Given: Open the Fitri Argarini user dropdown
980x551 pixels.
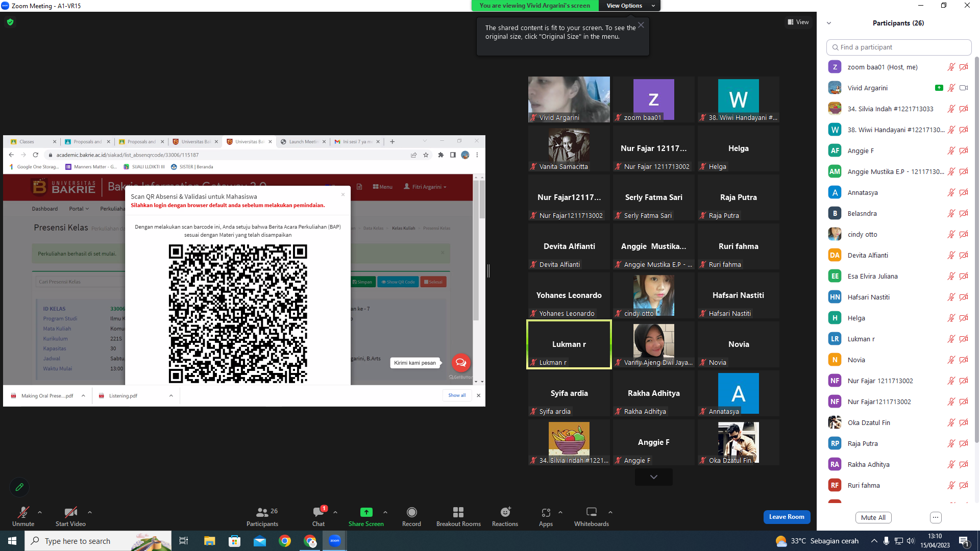Looking at the screenshot, I should (425, 187).
